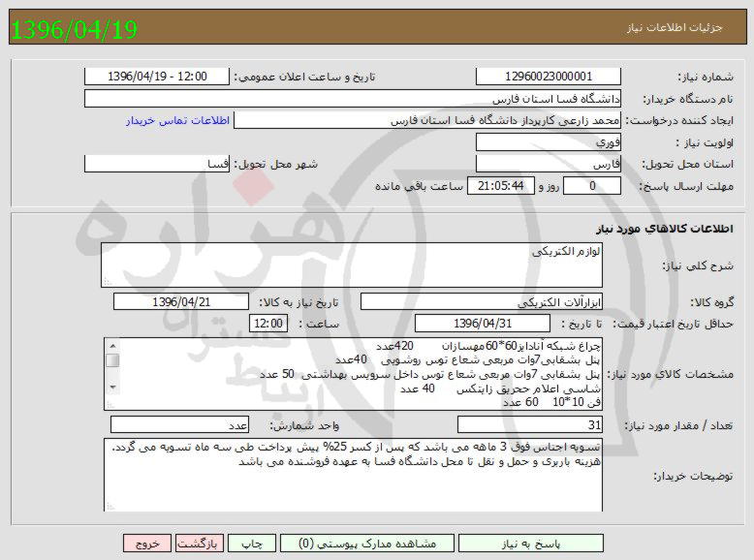This screenshot has height=560, width=754.
Task: Click the شماره نیاز number field
Action: [548, 77]
